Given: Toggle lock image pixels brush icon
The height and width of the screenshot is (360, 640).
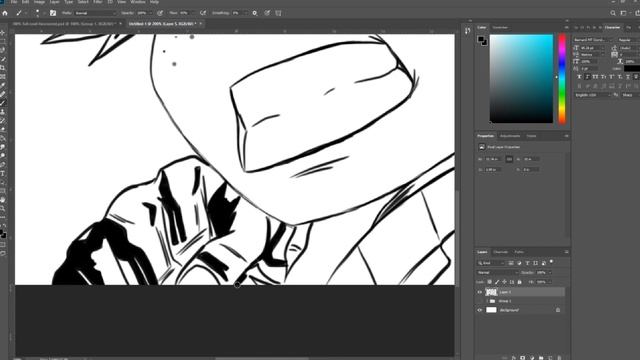Looking at the screenshot, I should tap(497, 282).
